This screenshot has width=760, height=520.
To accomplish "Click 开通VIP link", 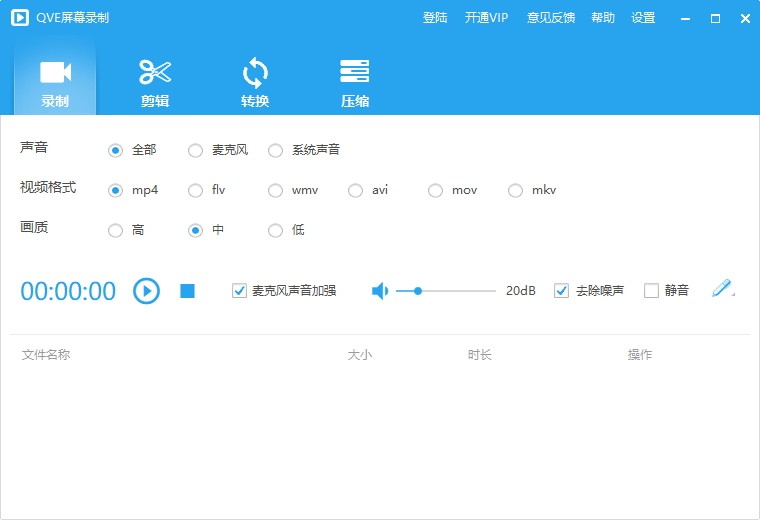I will click(486, 18).
